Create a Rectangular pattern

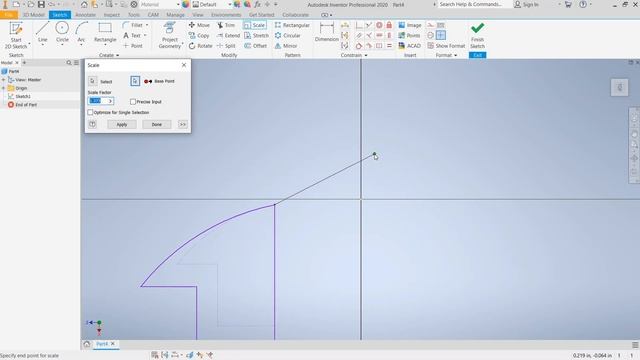292,25
